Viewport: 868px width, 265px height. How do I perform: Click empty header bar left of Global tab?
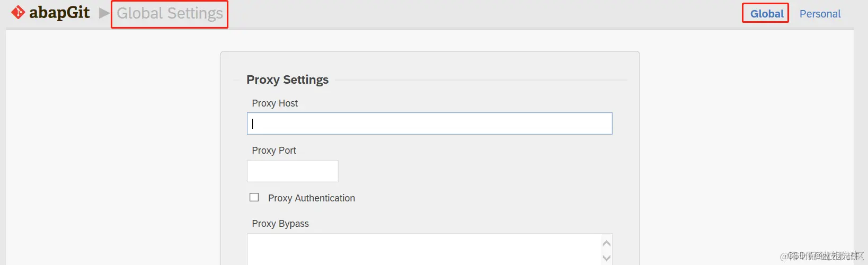point(477,14)
